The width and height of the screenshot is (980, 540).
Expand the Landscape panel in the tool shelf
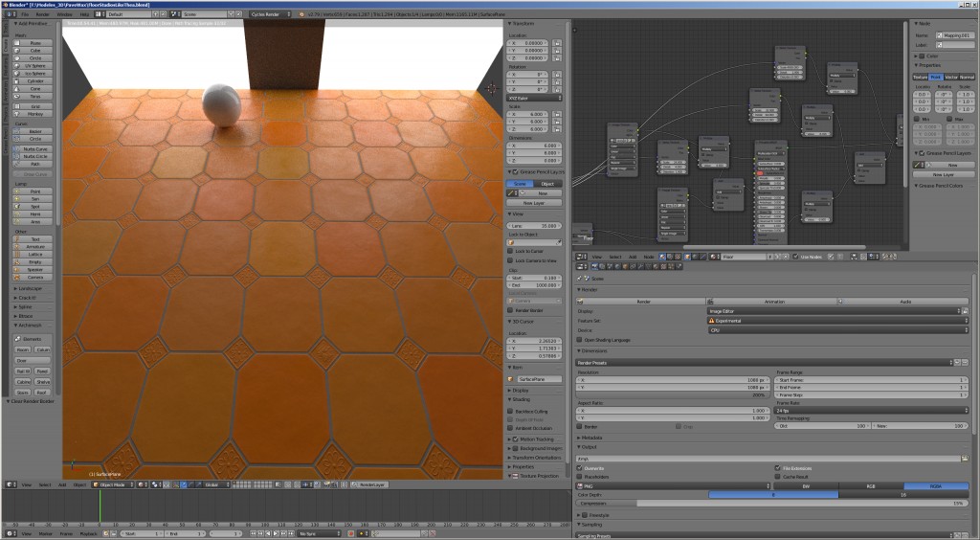[x=29, y=288]
